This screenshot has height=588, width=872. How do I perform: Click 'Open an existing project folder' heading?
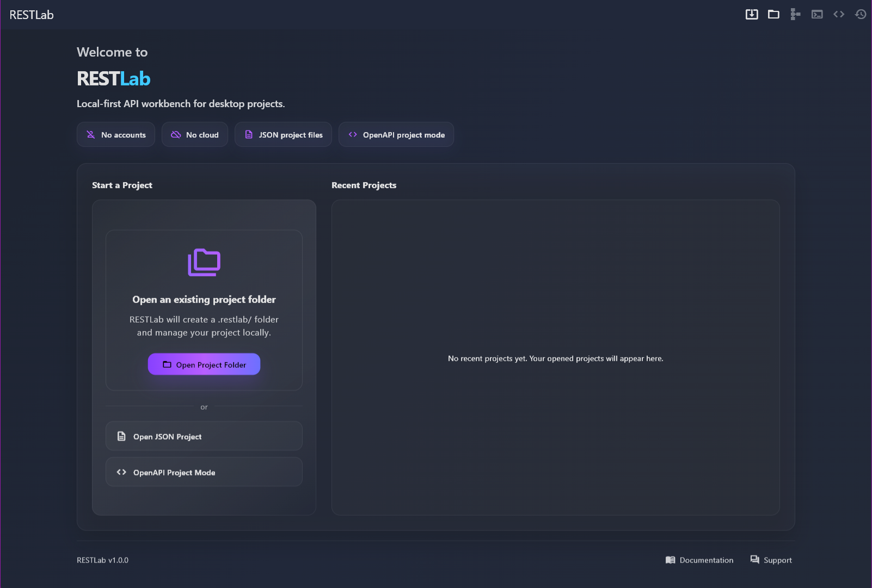(204, 300)
